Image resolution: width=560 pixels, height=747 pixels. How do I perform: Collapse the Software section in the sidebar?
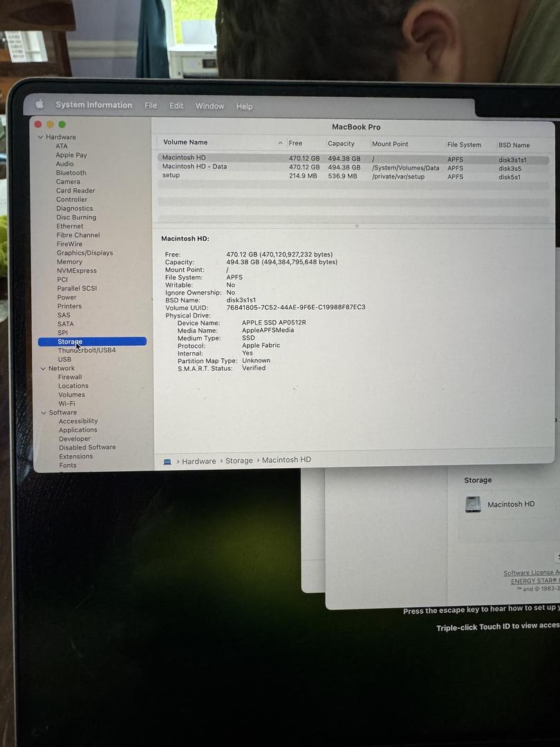click(x=44, y=412)
